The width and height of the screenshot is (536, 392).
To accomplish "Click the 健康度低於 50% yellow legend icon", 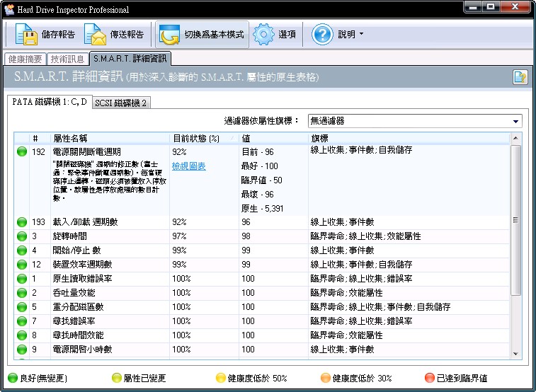I will coord(221,378).
